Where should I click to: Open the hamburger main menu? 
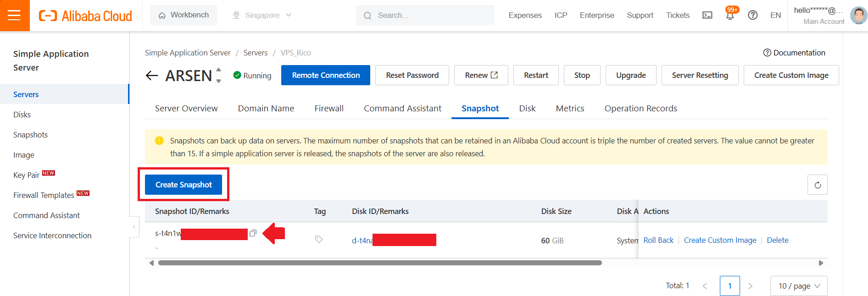pos(14,15)
